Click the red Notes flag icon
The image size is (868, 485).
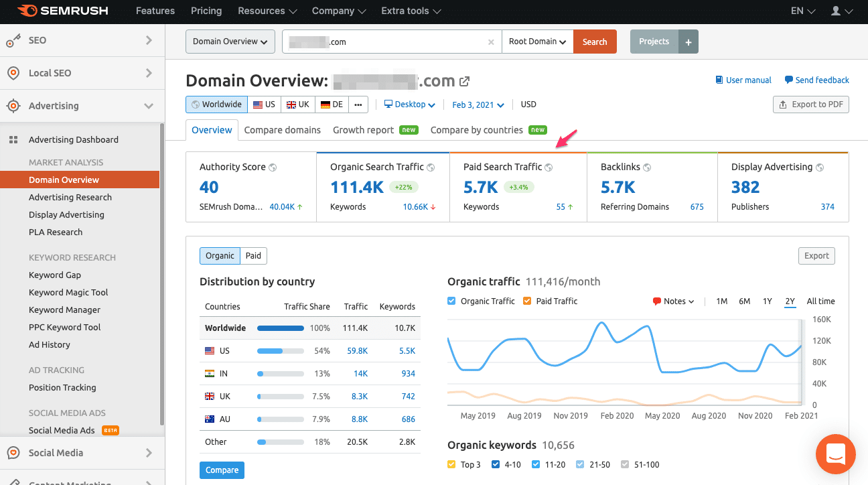656,301
